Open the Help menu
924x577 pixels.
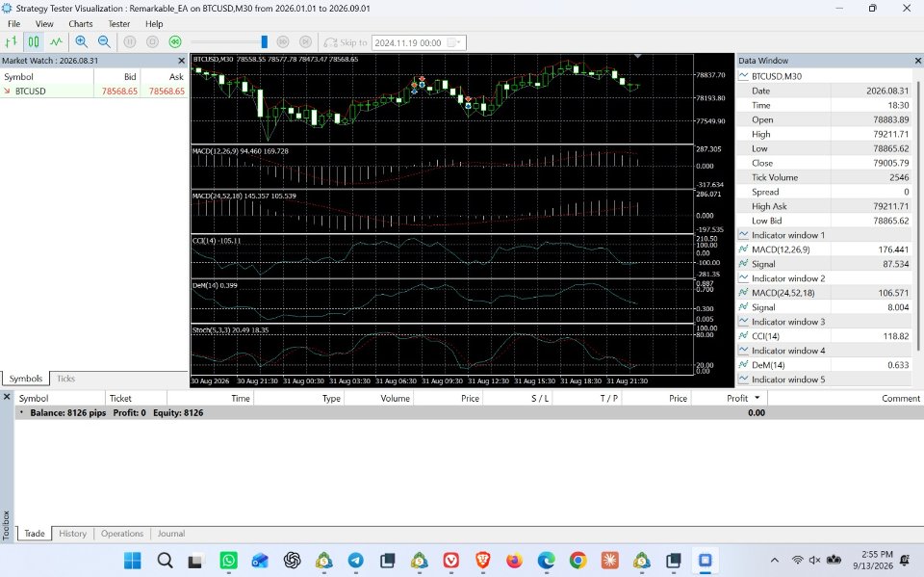154,24
